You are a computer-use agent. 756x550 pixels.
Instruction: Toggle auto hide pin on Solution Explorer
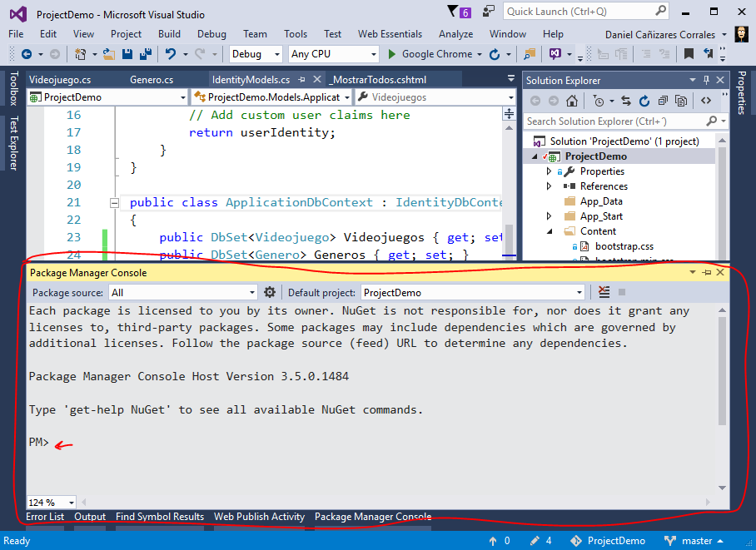pos(706,80)
